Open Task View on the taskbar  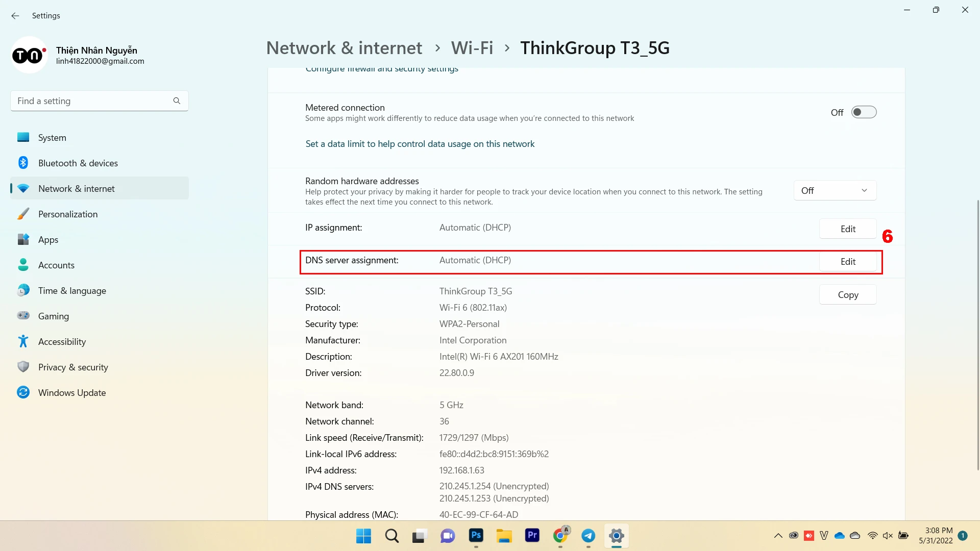pos(420,536)
